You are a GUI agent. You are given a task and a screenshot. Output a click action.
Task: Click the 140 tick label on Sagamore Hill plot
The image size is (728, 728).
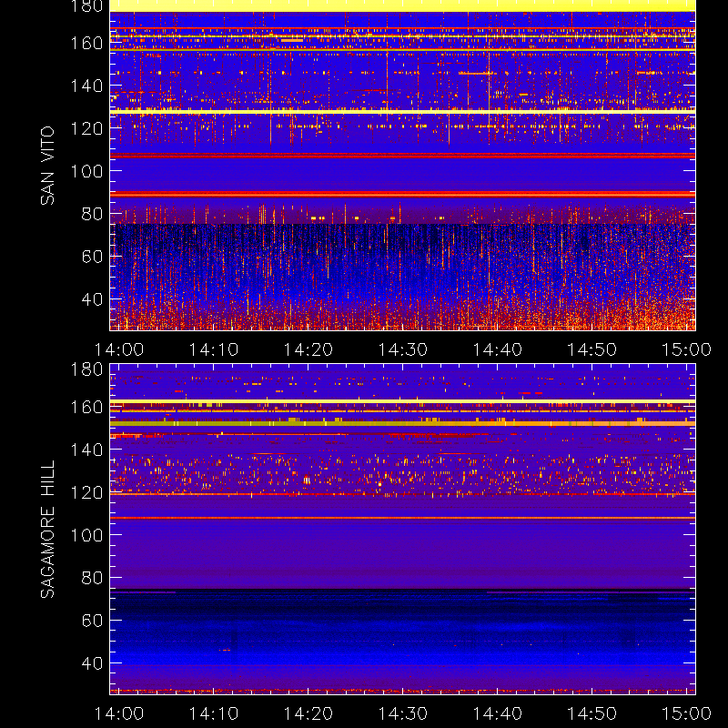pos(86,450)
